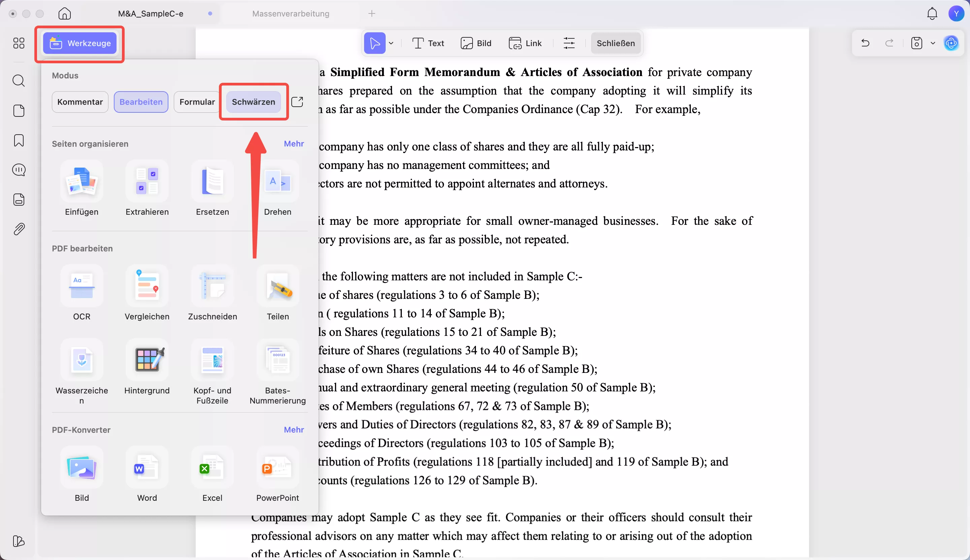
Task: Show more page organization tools via Mehr
Action: [x=294, y=143]
